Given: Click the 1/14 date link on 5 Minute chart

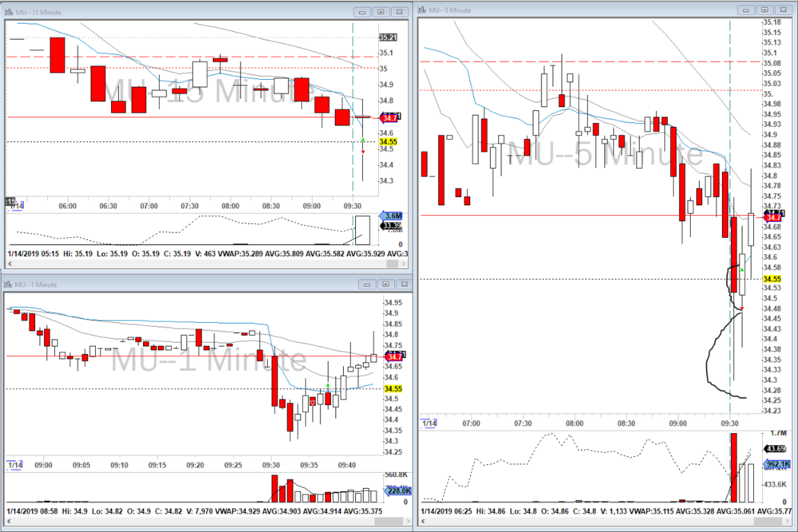Looking at the screenshot, I should pyautogui.click(x=430, y=423).
